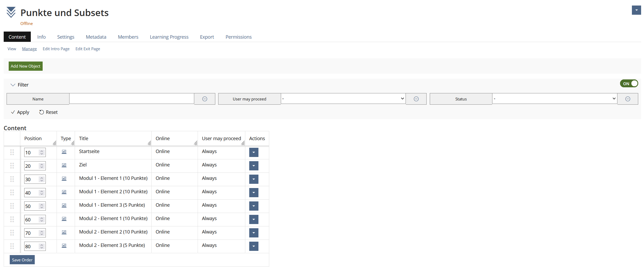Image resolution: width=644 pixels, height=274 pixels.
Task: Remove the Name filter via minus icon
Action: click(x=205, y=99)
